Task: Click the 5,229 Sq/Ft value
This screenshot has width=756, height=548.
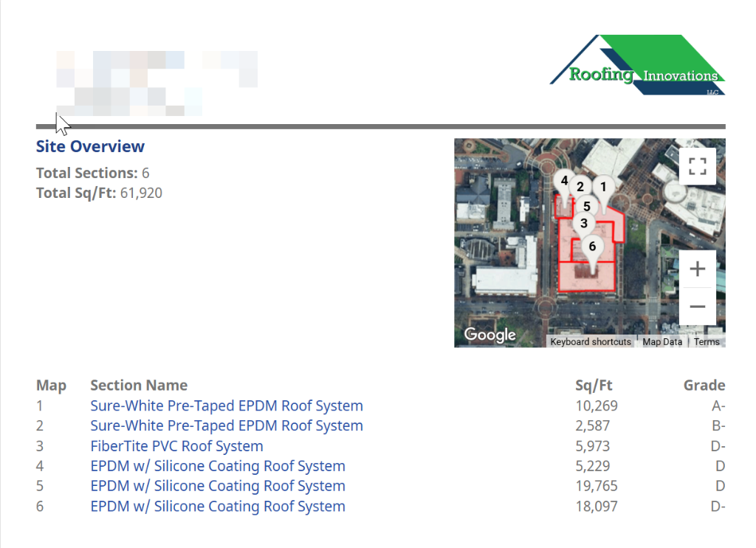Action: pyautogui.click(x=593, y=466)
